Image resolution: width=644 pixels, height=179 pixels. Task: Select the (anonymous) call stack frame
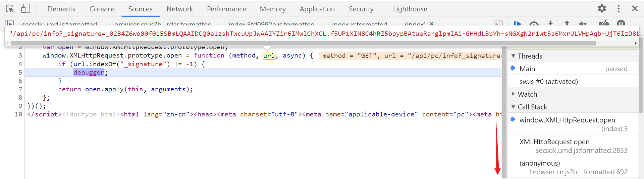tap(573, 167)
